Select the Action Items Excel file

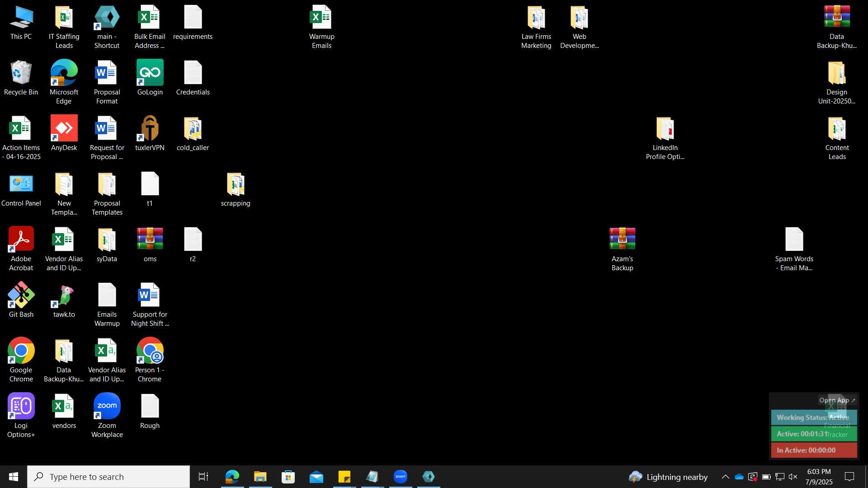tap(21, 138)
